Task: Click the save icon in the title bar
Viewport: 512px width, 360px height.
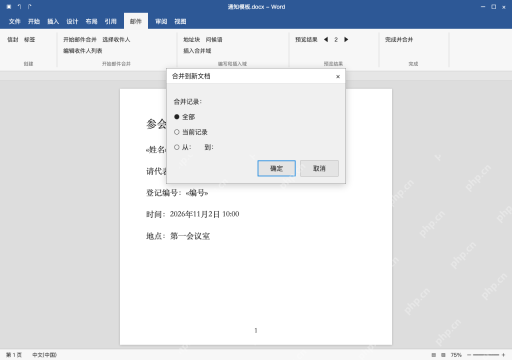Action: pos(9,7)
